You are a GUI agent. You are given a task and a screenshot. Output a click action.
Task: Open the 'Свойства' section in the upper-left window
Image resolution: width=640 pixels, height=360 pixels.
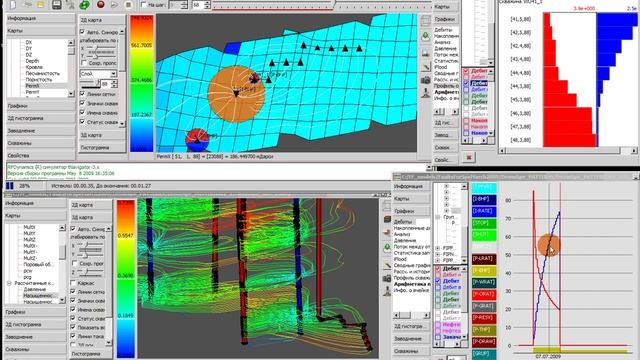[x=40, y=156]
